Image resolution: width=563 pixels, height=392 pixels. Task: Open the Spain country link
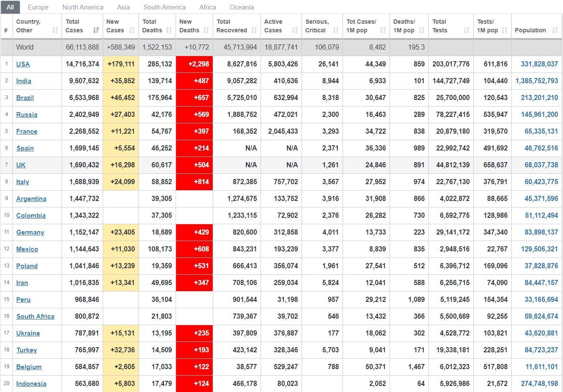pos(25,148)
